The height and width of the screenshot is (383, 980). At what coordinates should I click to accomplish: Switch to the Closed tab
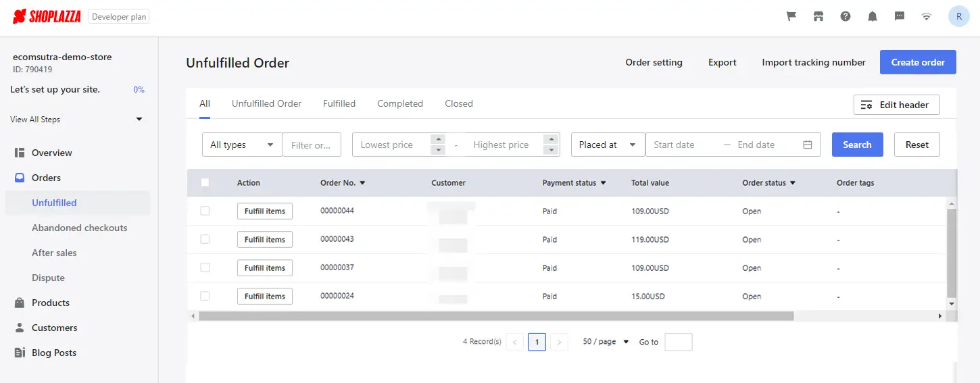pyautogui.click(x=459, y=103)
